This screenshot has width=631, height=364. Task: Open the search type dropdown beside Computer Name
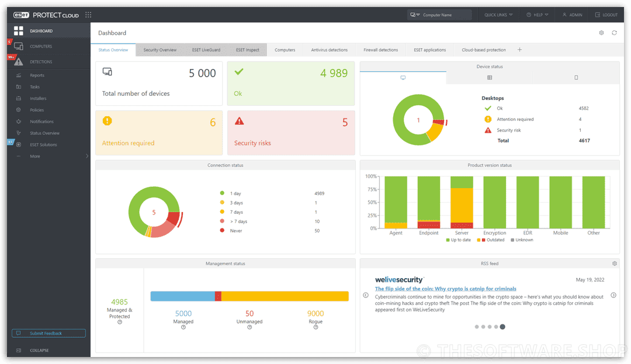point(415,15)
